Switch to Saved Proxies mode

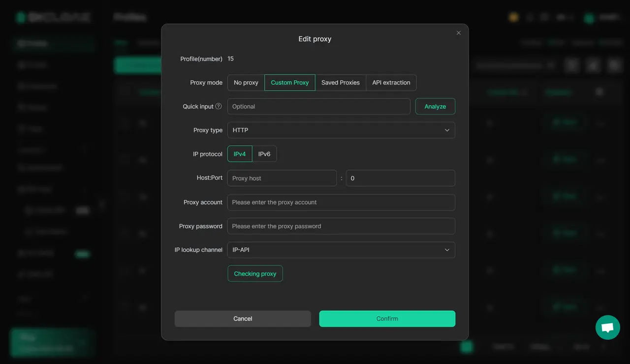tap(340, 83)
